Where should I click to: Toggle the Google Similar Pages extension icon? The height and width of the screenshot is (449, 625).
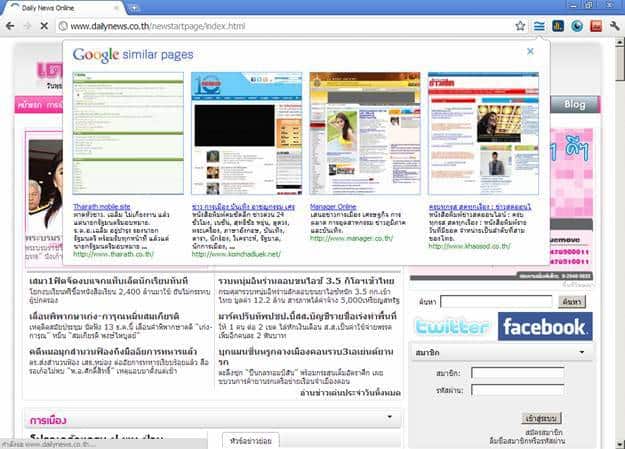coord(540,25)
